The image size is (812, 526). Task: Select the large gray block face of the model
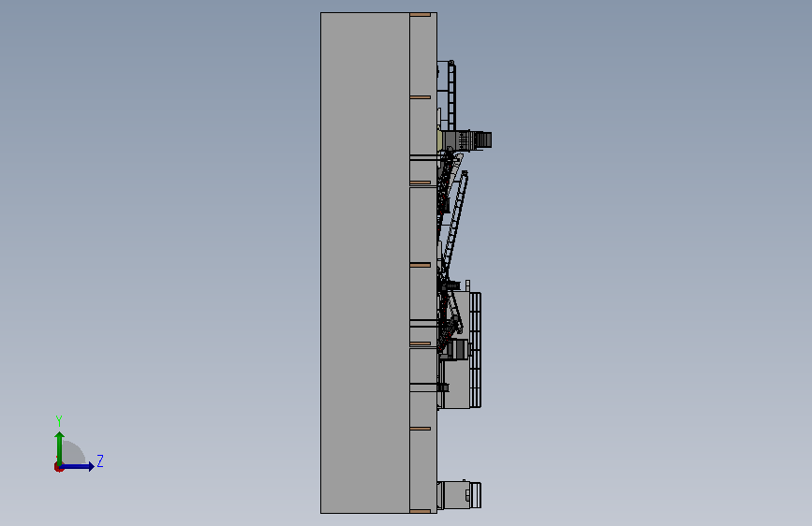(x=365, y=263)
